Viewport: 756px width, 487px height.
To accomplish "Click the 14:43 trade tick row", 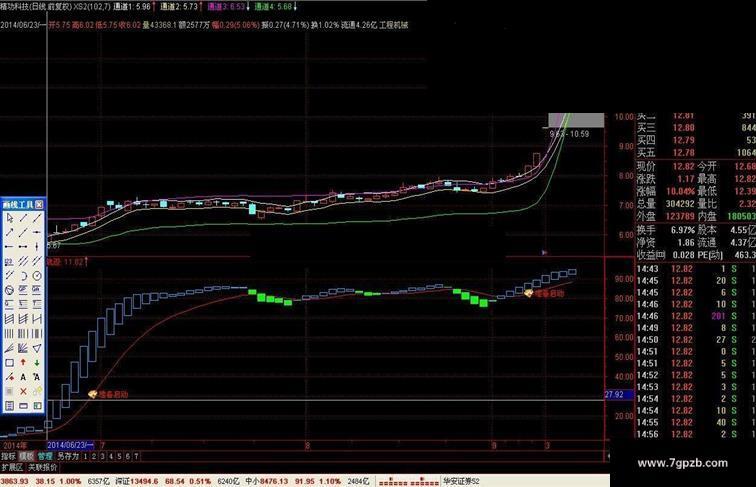I will coord(696,269).
